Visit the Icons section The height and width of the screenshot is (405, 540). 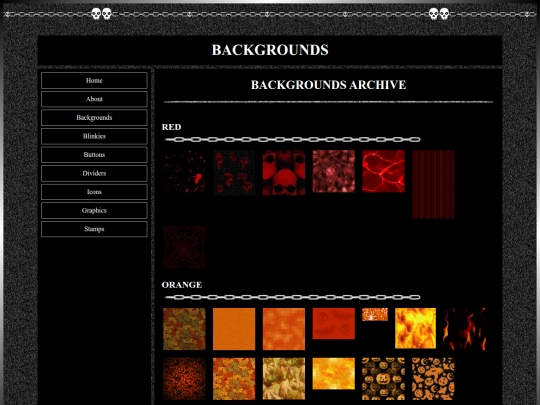(94, 192)
